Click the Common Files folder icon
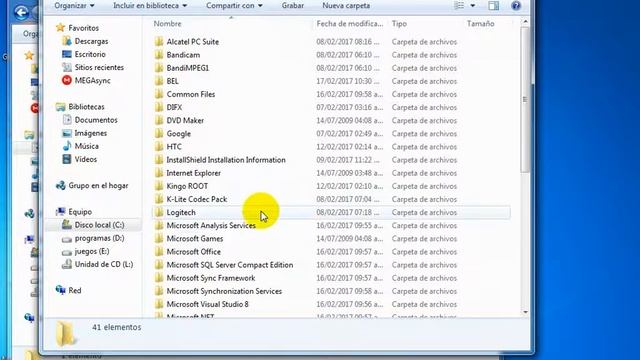The width and height of the screenshot is (640, 360). coord(159,94)
